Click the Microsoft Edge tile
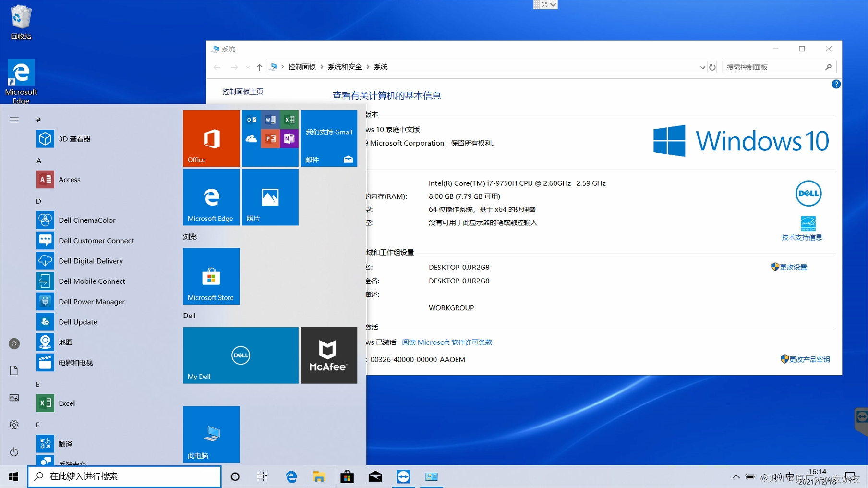 (x=211, y=197)
